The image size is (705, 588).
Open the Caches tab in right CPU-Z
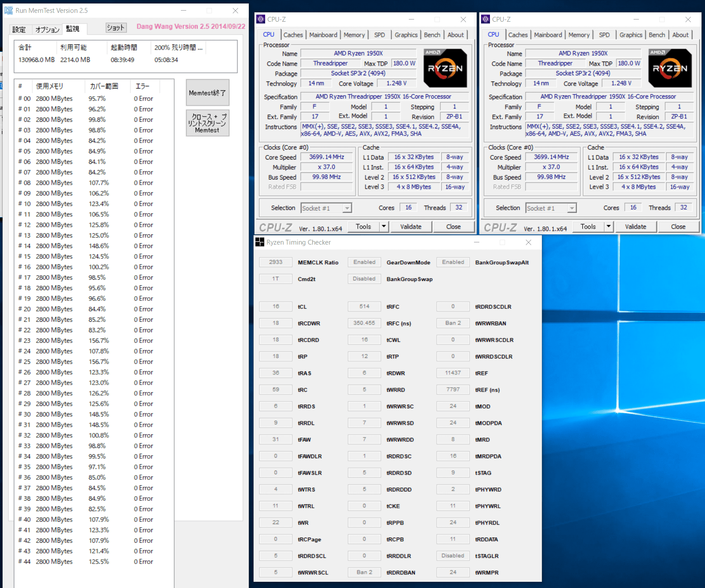click(518, 35)
